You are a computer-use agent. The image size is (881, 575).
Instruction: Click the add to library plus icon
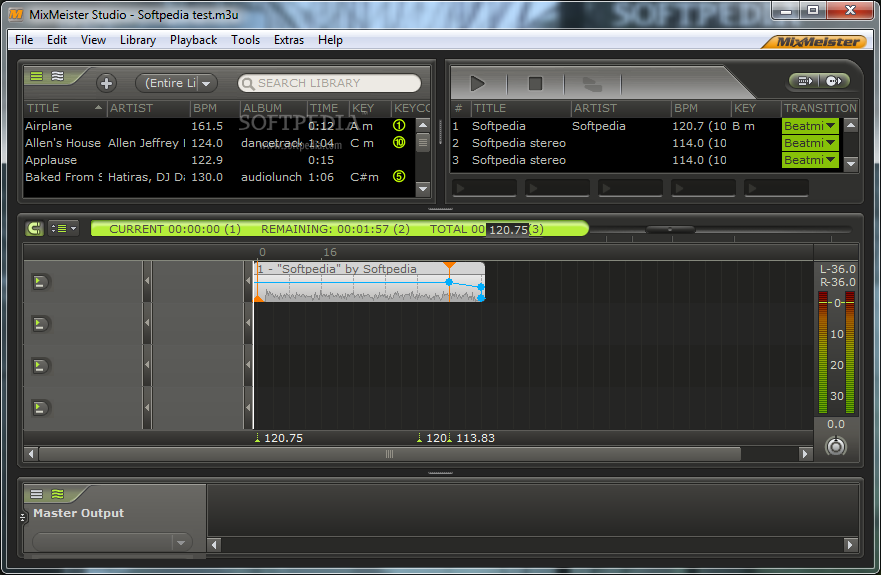[106, 83]
